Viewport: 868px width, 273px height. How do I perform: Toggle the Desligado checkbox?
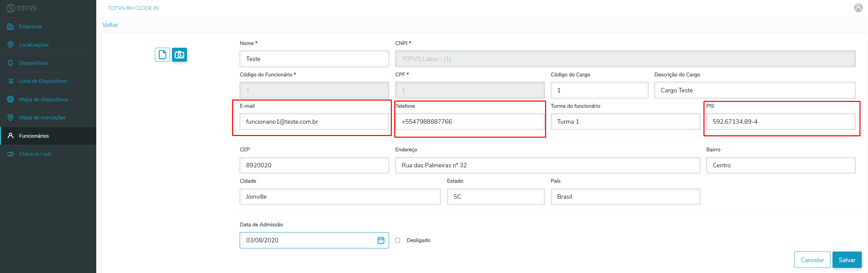click(398, 240)
